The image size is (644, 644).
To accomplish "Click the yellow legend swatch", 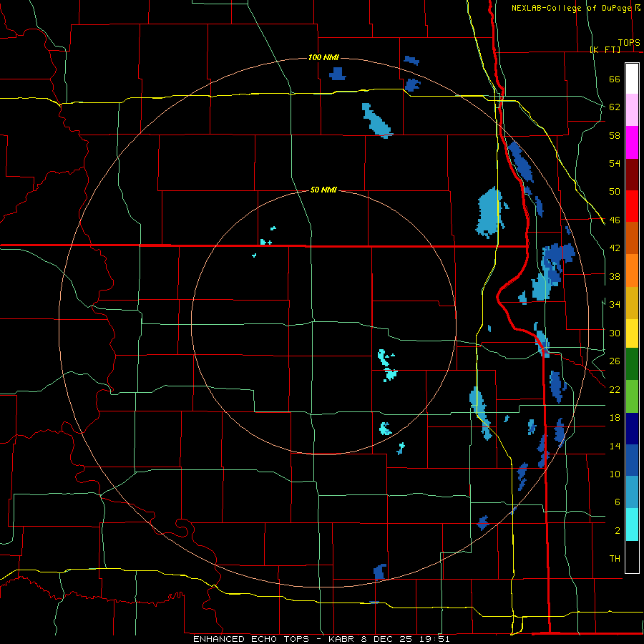I will (632, 333).
